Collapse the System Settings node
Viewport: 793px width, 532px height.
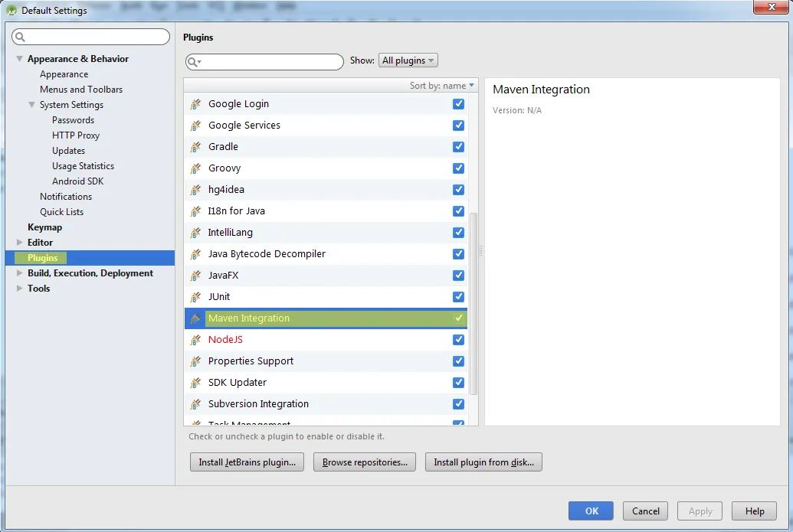(31, 105)
